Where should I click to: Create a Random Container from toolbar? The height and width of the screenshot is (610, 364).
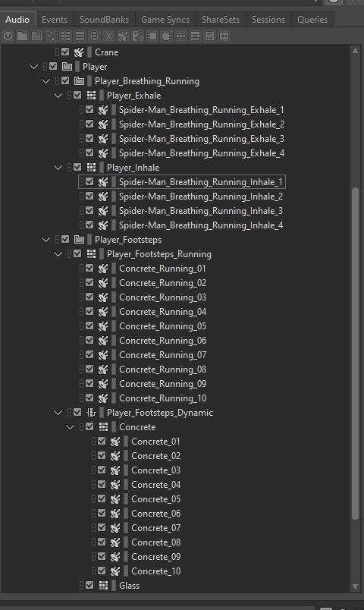click(65, 36)
